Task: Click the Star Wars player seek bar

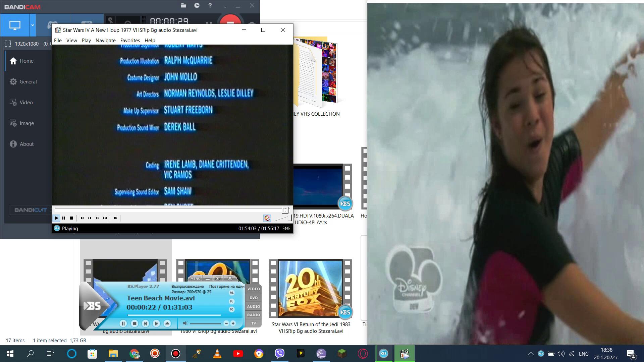Action: [168, 210]
